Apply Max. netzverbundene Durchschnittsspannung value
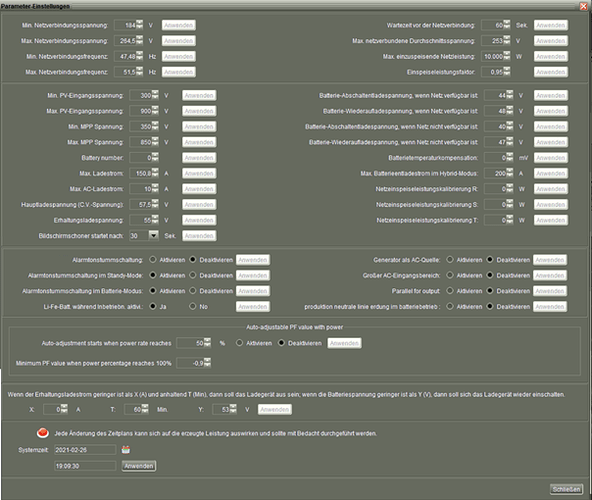Screen dimensions: 592x500 coord(550,40)
